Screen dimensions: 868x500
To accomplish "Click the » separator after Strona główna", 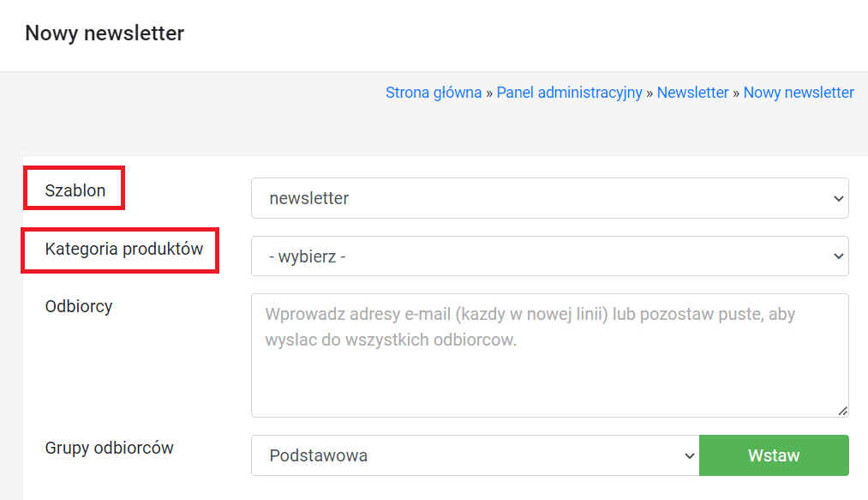I will (x=489, y=93).
